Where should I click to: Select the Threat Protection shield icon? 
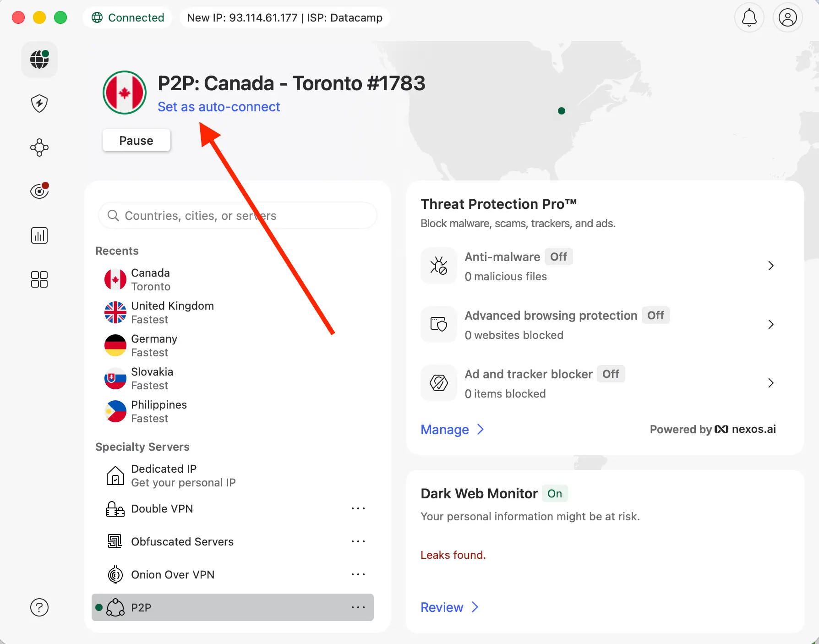point(39,104)
